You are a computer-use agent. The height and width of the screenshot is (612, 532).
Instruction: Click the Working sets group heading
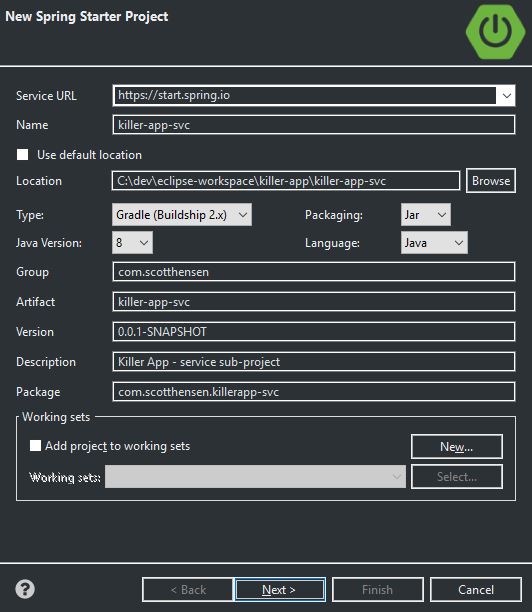pyautogui.click(x=56, y=417)
